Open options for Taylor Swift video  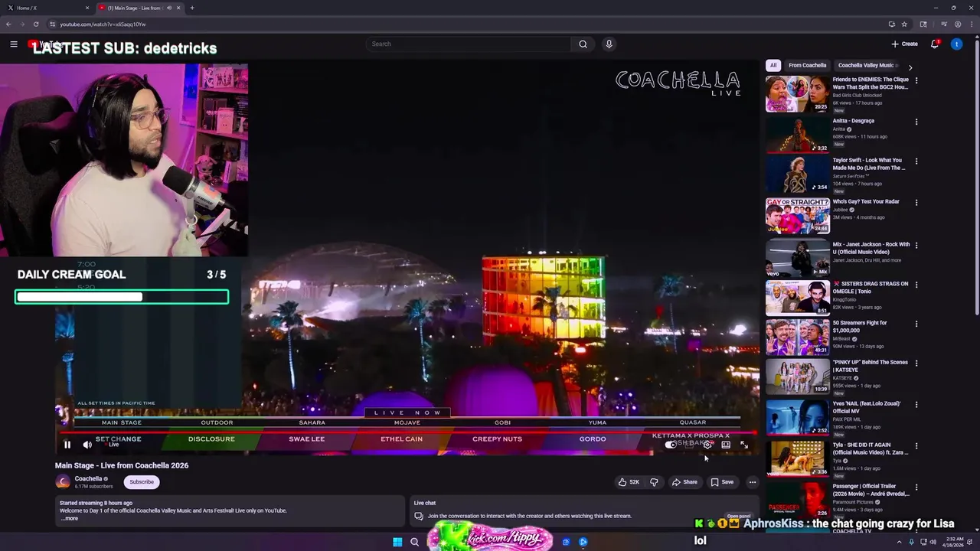coord(916,161)
